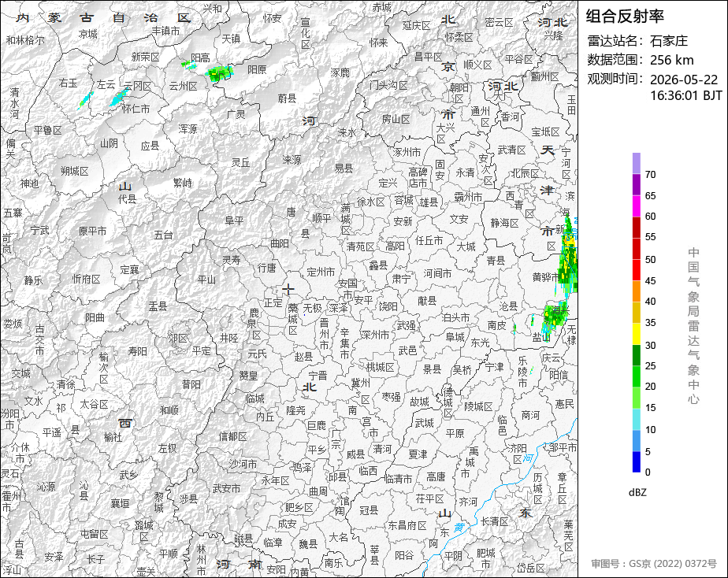
Task: Click the dark blue swatch between 5 and 0
Action: click(636, 461)
